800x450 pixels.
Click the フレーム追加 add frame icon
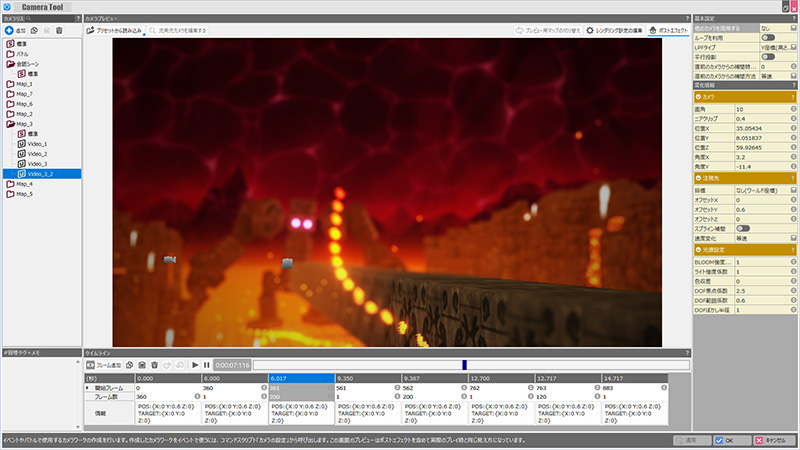point(89,366)
